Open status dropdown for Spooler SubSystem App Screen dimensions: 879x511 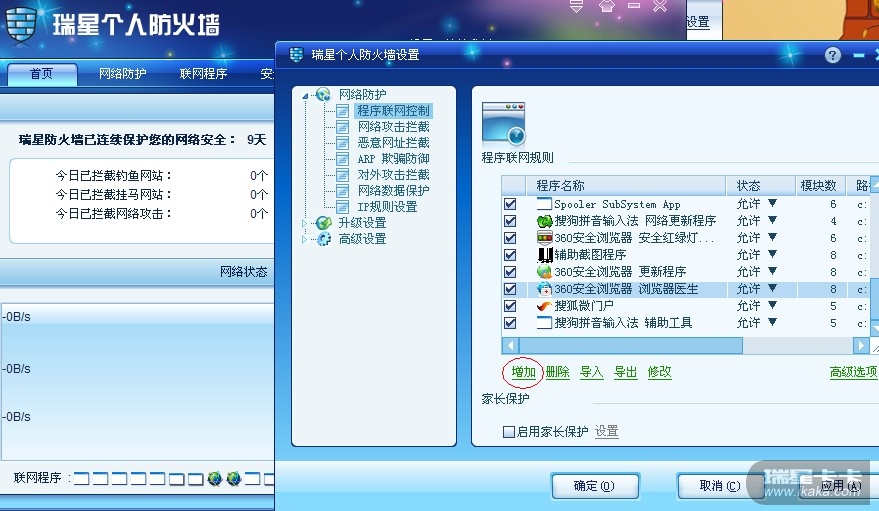pos(772,203)
